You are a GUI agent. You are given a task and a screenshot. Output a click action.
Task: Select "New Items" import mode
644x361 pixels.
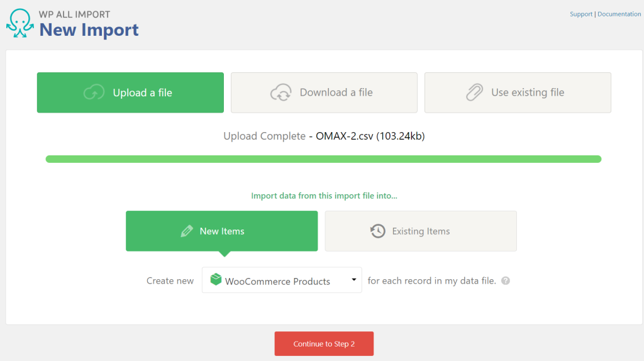(221, 231)
